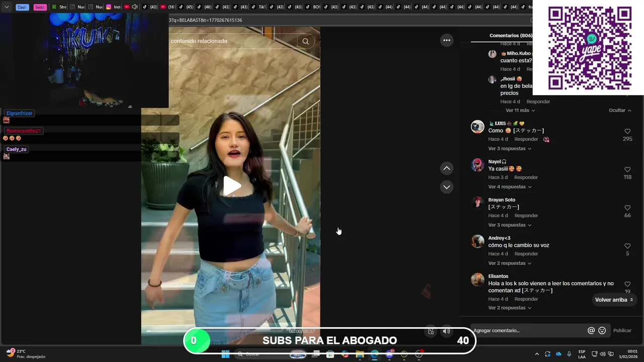Image resolution: width=644 pixels, height=362 pixels.
Task: Click the search magnifier icon above the video
Action: [305, 41]
